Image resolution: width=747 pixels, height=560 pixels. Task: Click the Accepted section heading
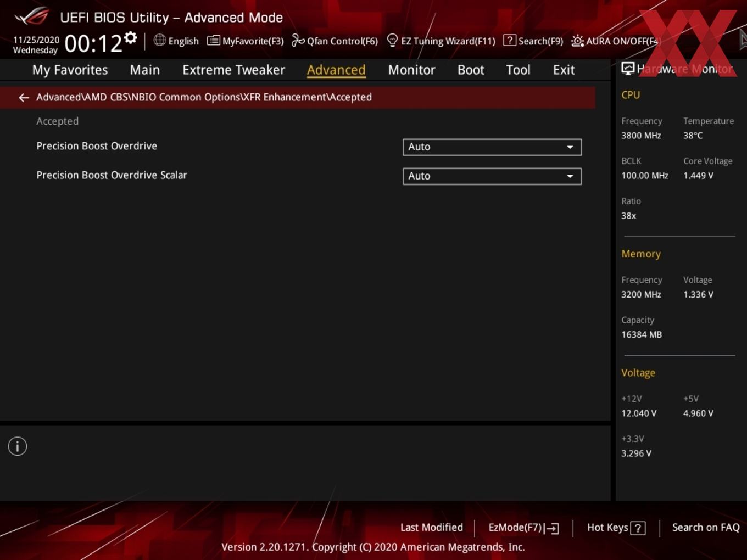pyautogui.click(x=57, y=121)
